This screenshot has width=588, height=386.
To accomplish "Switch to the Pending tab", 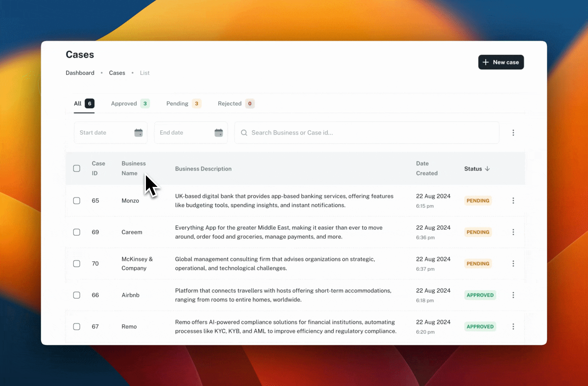I will pyautogui.click(x=184, y=104).
